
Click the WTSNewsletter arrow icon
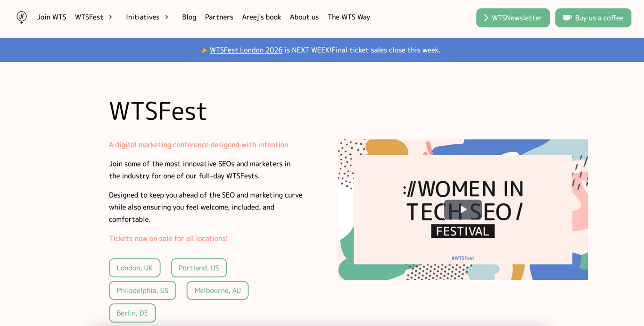pyautogui.click(x=486, y=18)
